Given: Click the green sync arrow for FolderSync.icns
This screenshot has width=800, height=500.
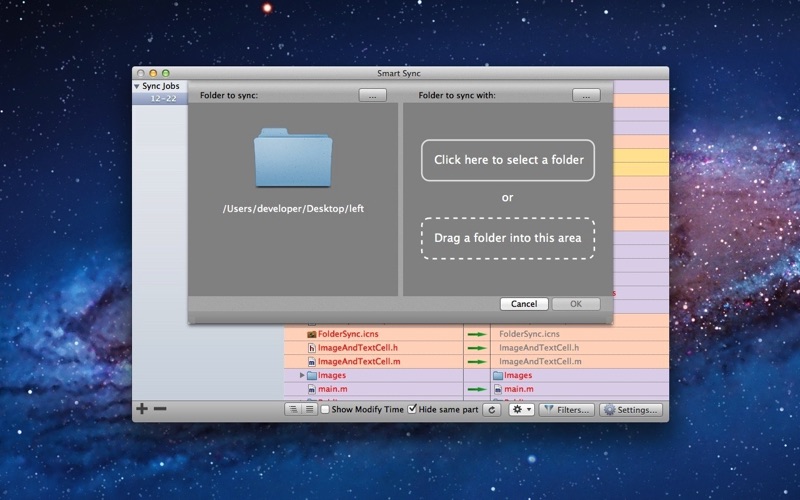Looking at the screenshot, I should [477, 335].
